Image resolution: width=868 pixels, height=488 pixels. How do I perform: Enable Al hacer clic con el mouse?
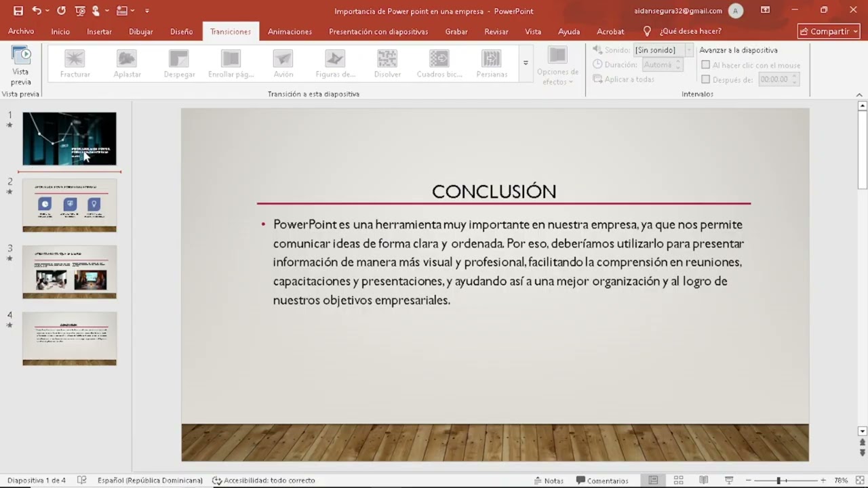(706, 65)
